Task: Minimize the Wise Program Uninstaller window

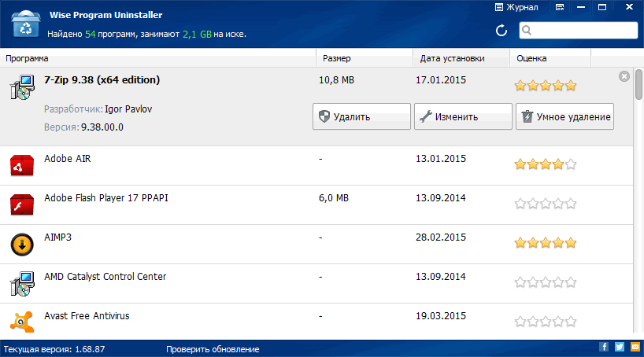Action: coord(581,7)
